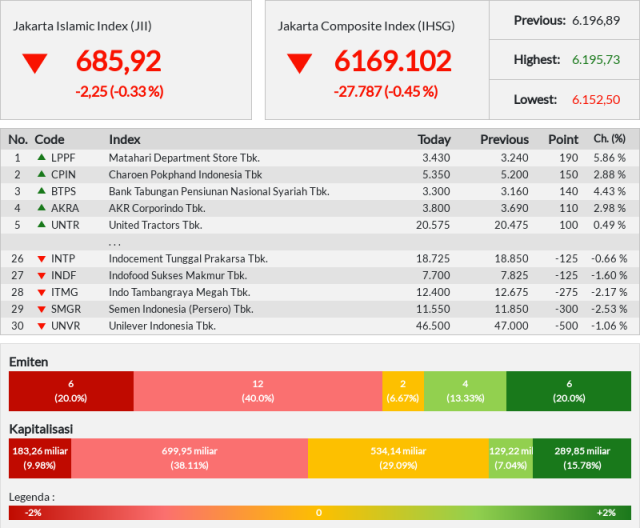Screen dimensions: 640x528
Task: Click the red down arrow for INDF
Action: point(41,276)
